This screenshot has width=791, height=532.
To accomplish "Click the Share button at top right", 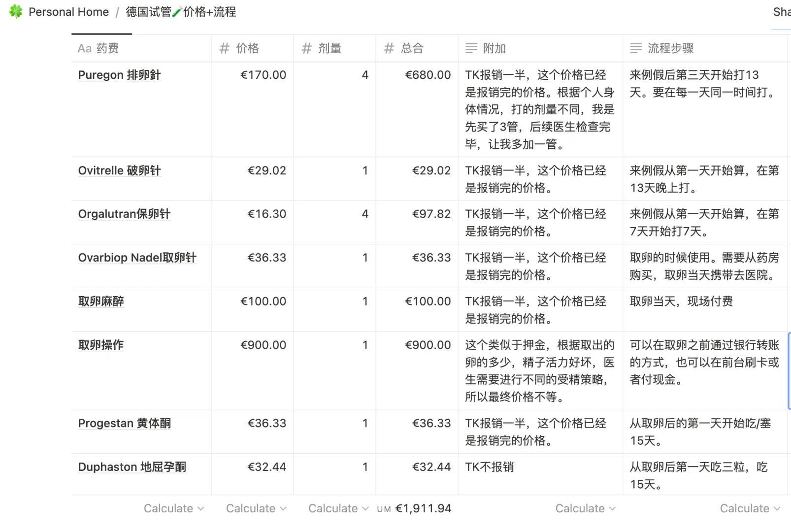I will (781, 11).
